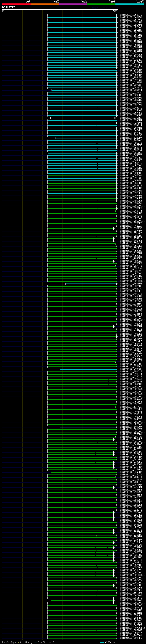The image size is (146, 644).
Task: Click the query name BB912777
Action: 8,7
